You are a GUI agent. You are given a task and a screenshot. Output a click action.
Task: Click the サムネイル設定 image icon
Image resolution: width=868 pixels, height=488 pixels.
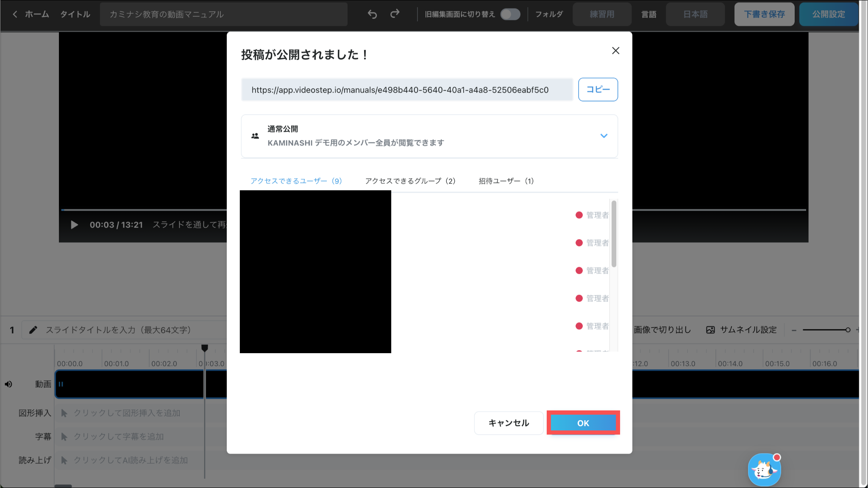pos(710,330)
